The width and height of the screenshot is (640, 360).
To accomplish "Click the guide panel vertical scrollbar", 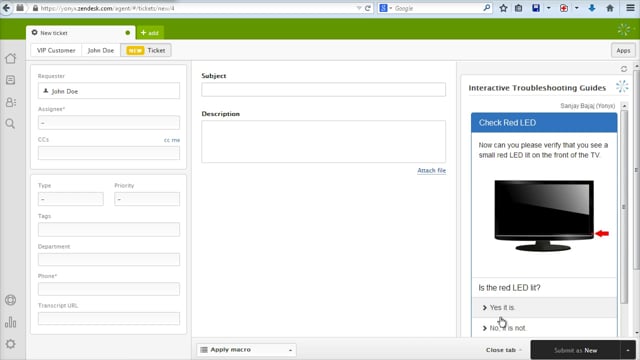I will pos(624,207).
